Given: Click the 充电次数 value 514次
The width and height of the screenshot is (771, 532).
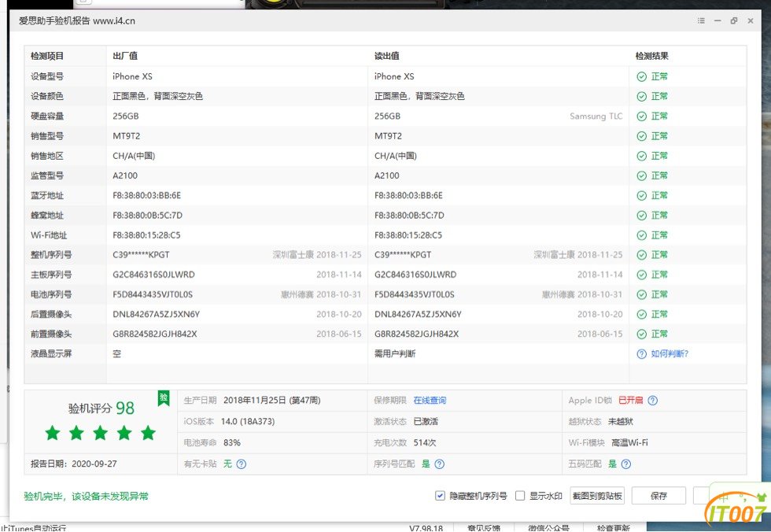Looking at the screenshot, I should point(425,443).
